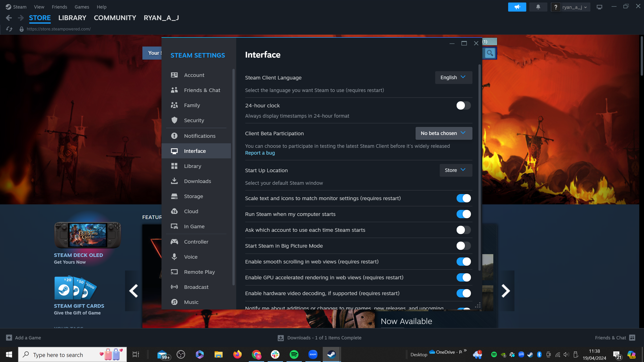Screen dimensions: 644x362
Task: Select the In Game settings category
Action: 196,226
